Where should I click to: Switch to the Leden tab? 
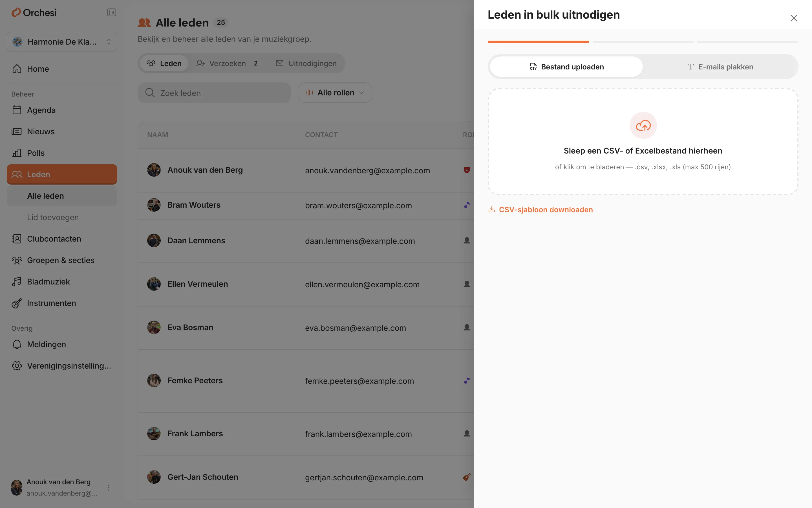(x=164, y=63)
